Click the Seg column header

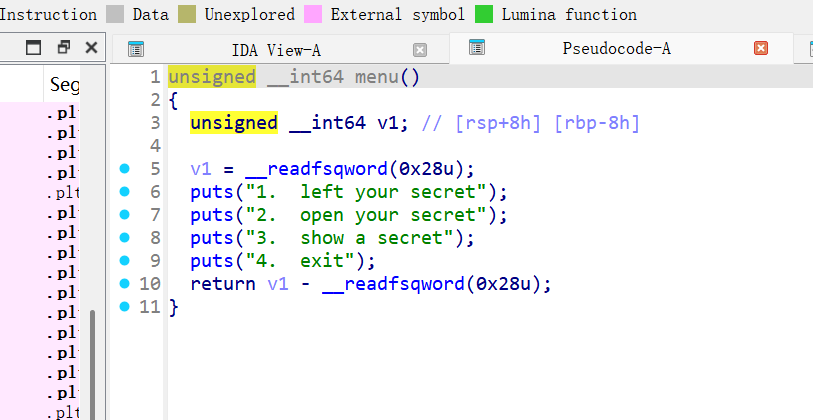[64, 86]
